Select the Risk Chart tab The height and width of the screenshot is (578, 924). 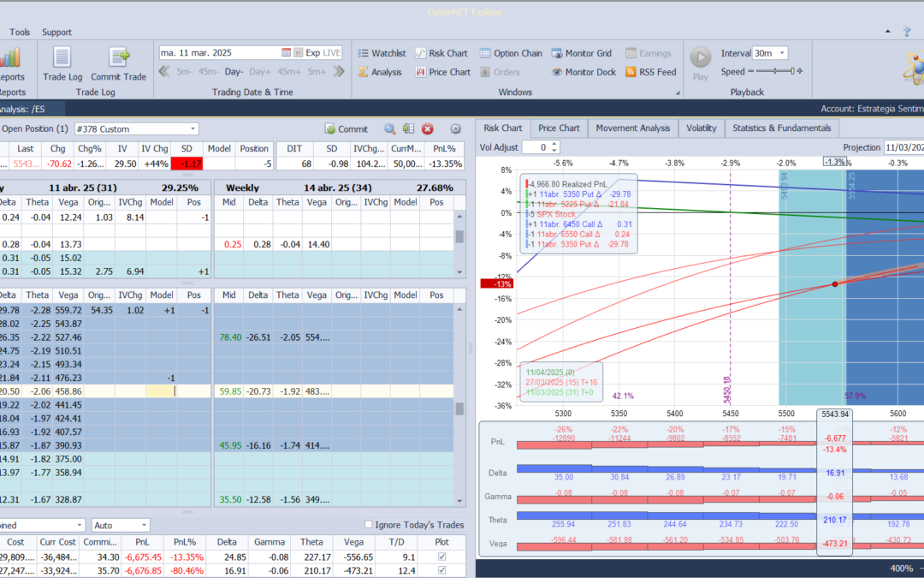point(503,128)
